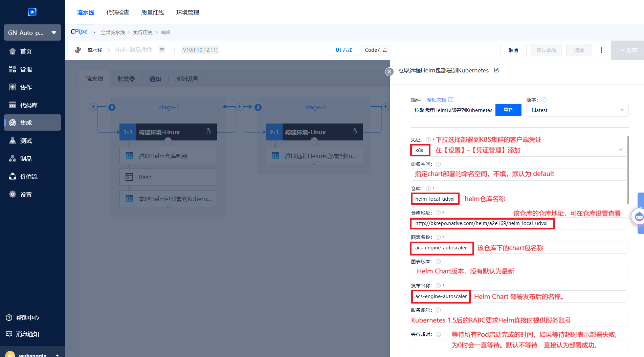
Task: Switch to Code方式 editing mode
Action: [x=376, y=50]
